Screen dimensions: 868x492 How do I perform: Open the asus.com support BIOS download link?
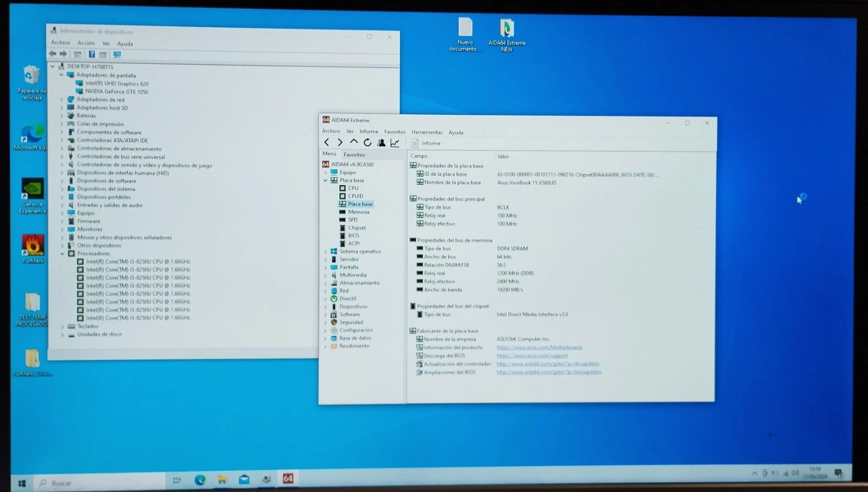point(532,356)
